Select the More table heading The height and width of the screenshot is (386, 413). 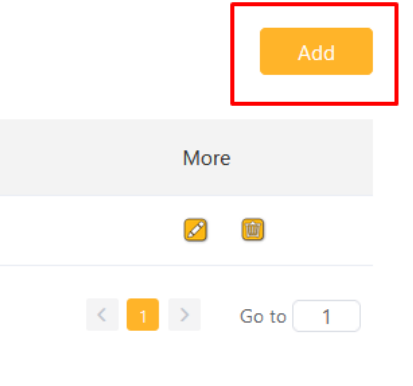(206, 158)
